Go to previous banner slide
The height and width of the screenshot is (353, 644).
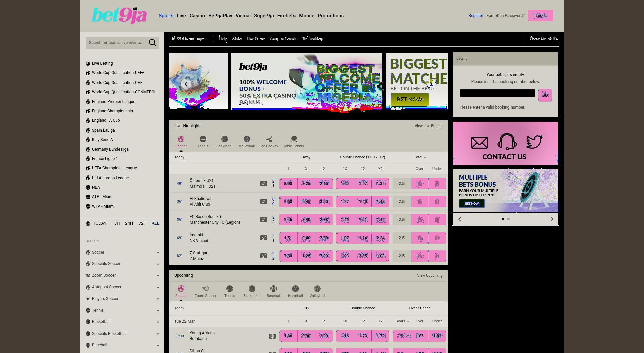186,84
